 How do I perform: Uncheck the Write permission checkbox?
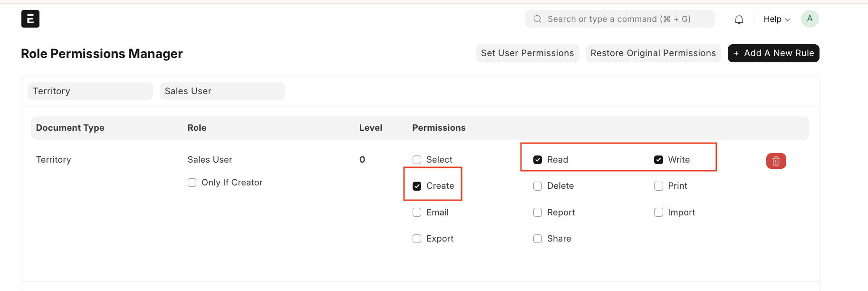click(658, 160)
